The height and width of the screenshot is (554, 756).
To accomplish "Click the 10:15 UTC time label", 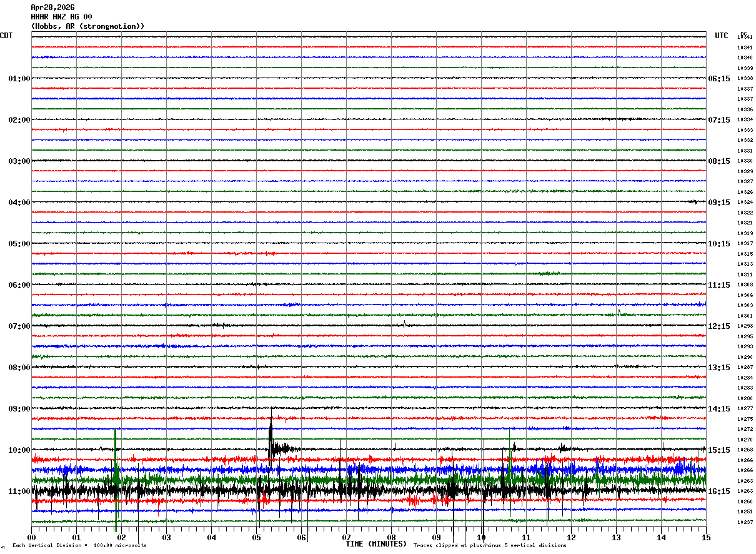I will pos(719,244).
